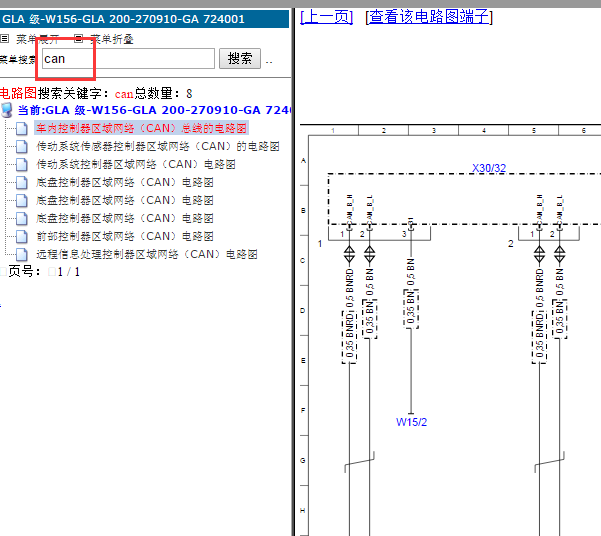This screenshot has height=536, width=601.
Task: Click the X30/32 connector label in diagram
Action: click(x=489, y=168)
